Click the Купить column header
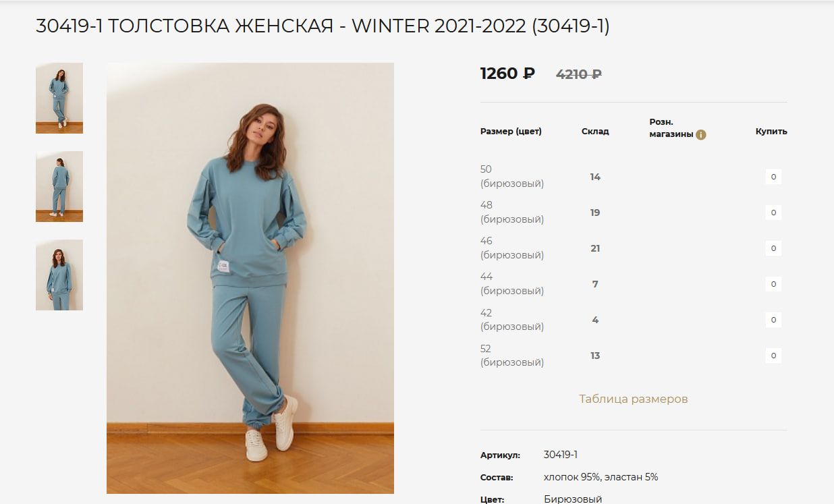 coord(771,132)
